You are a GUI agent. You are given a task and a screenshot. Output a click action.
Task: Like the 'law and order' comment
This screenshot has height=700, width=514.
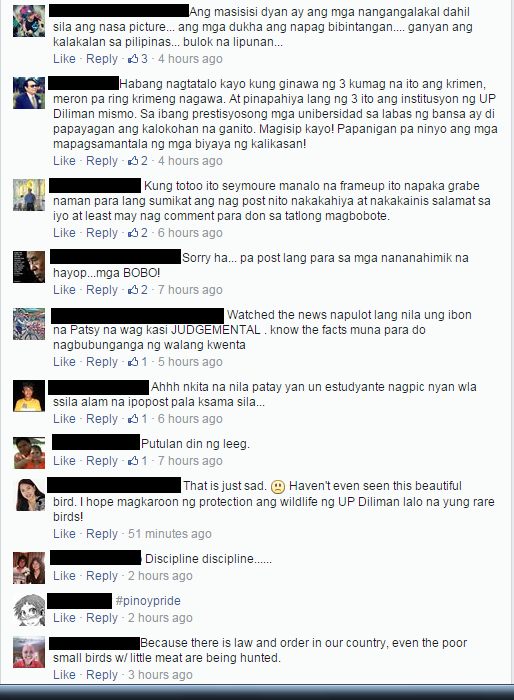click(64, 675)
